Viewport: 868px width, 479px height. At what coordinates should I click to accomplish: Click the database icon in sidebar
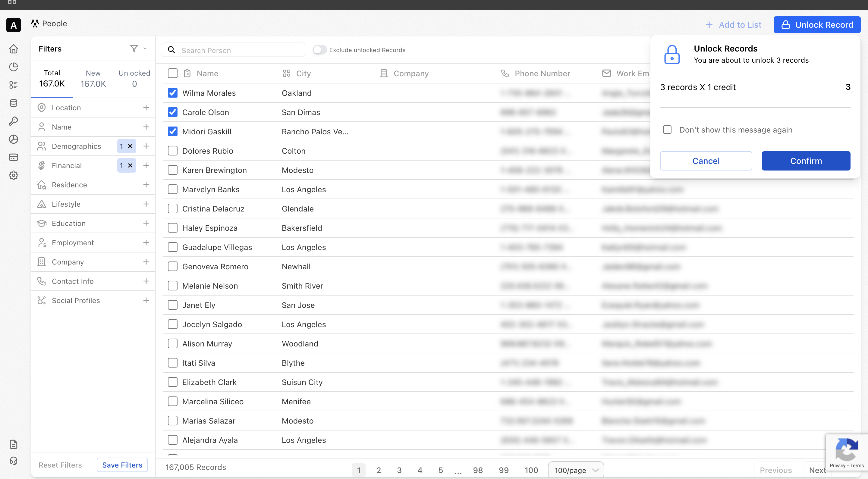click(x=14, y=103)
